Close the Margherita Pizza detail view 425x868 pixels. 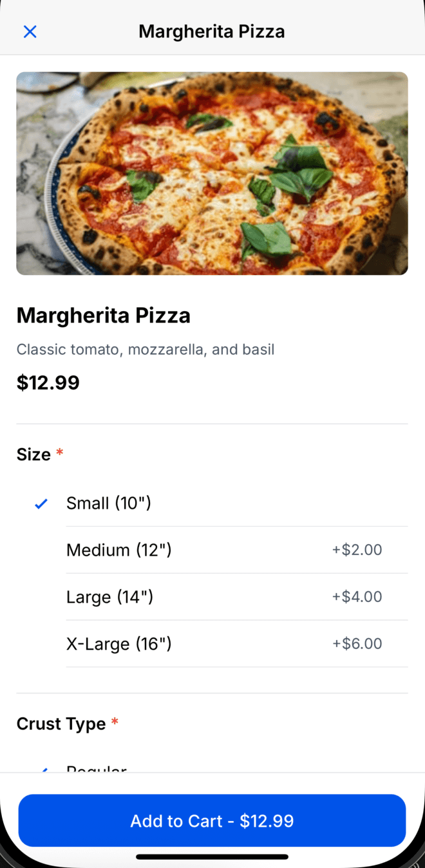pos(30,31)
